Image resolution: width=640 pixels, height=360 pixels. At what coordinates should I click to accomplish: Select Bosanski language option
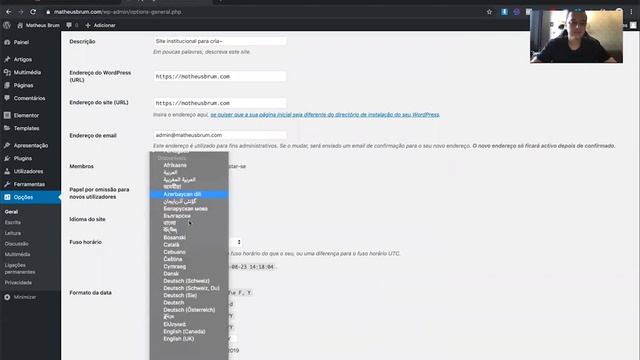(174, 238)
